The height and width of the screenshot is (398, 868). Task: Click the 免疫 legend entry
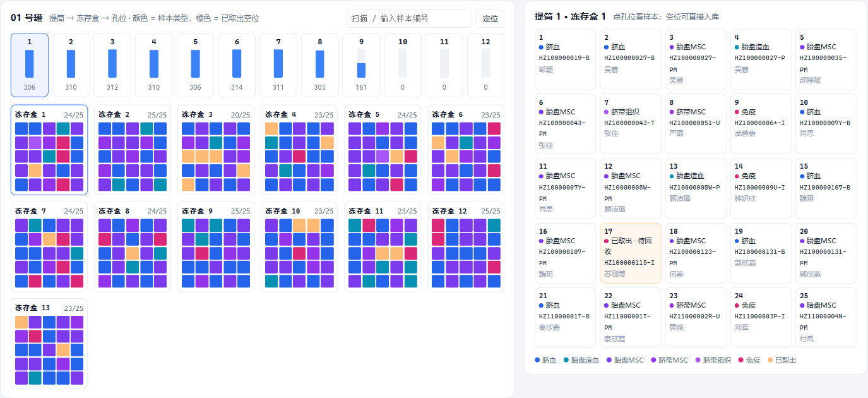click(749, 360)
